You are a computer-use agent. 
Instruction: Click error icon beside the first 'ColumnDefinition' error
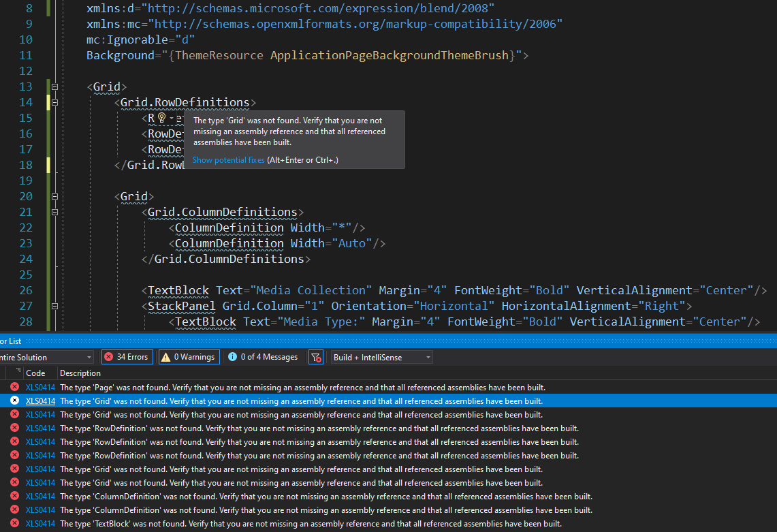click(x=15, y=496)
